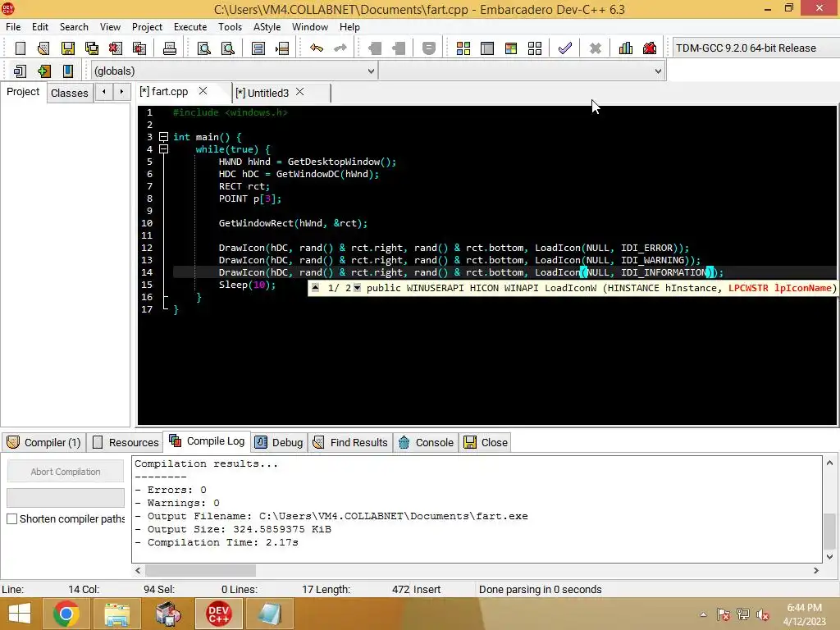The height and width of the screenshot is (630, 840).
Task: Switch to the Classes panel tab
Action: (69, 93)
